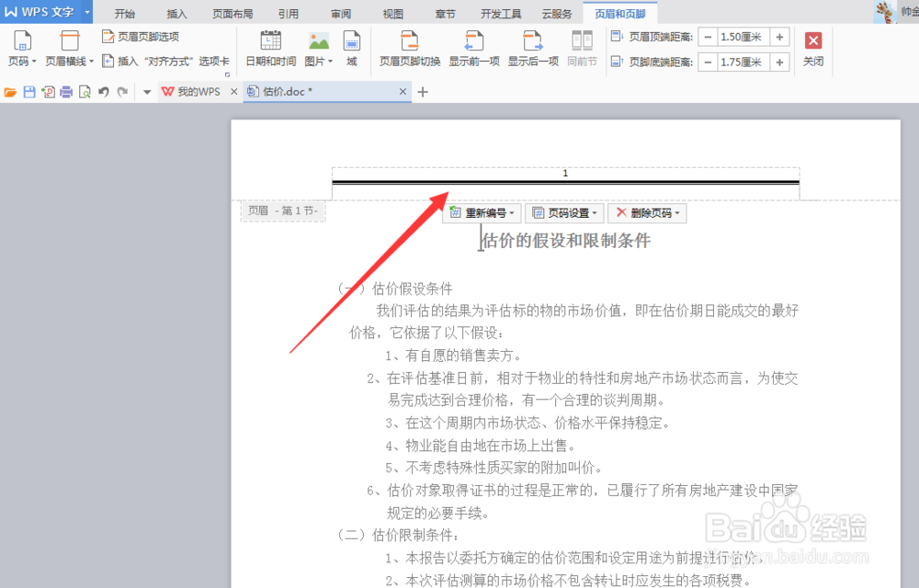This screenshot has width=919, height=588.
Task: Switch to the 章节 tab
Action: [x=445, y=14]
